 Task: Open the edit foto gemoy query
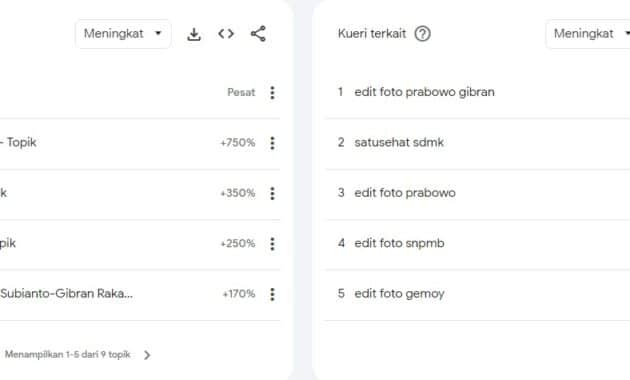coord(399,294)
